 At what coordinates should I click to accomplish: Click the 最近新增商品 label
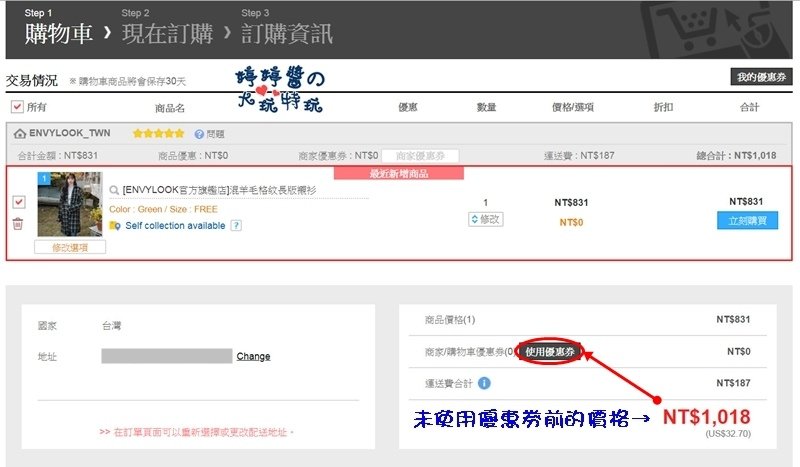399,174
